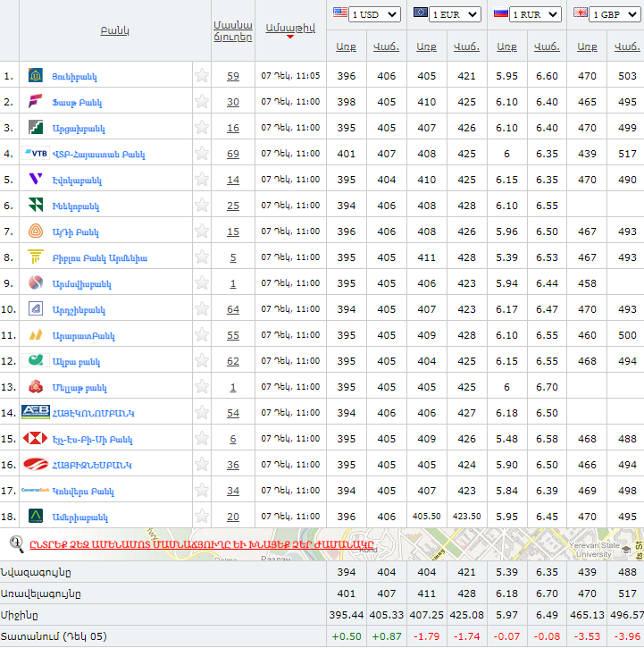
Task: Click the Evocabank purple V logo
Action: coord(36,179)
